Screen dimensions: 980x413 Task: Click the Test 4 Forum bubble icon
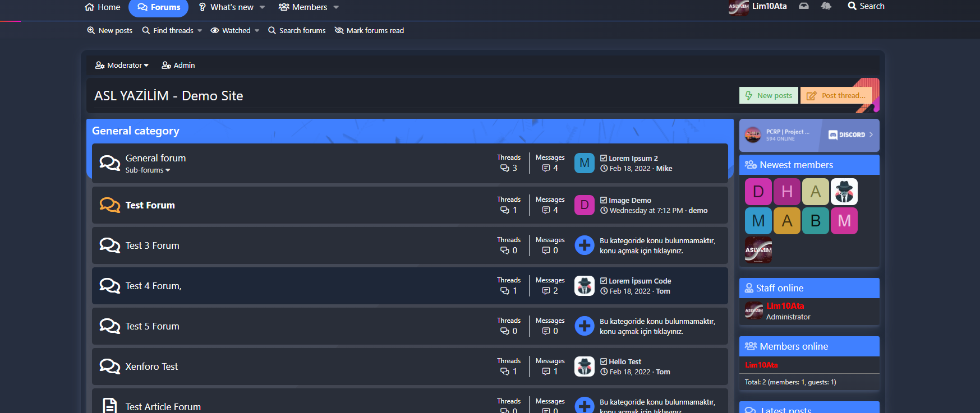(110, 286)
